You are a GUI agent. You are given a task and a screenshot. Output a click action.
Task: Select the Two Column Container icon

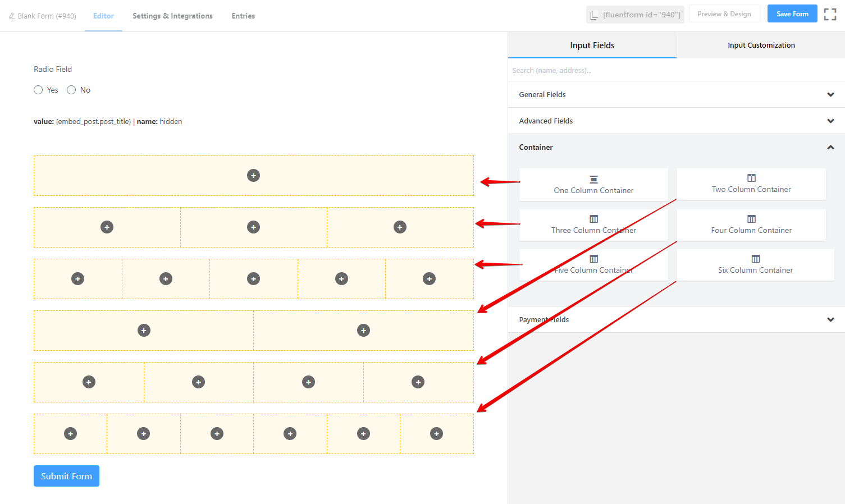[751, 178]
